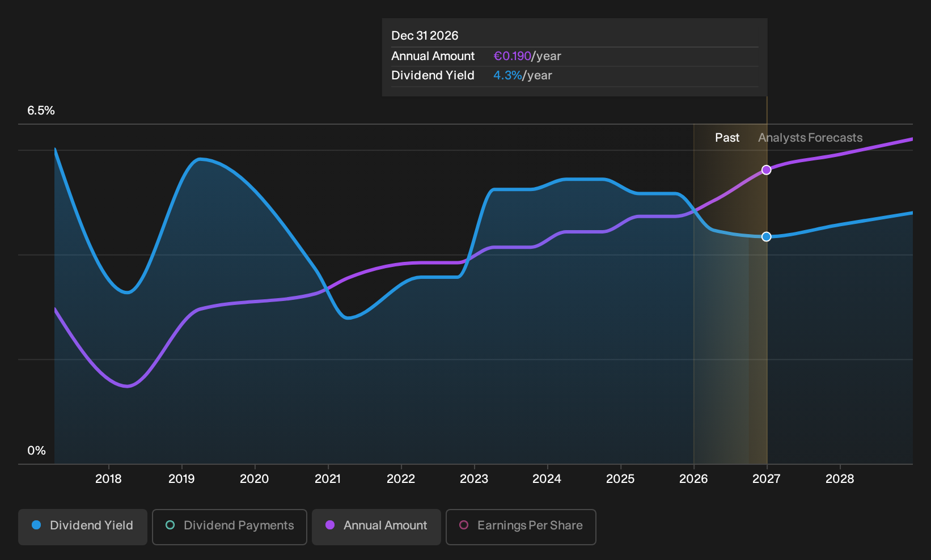Click the 6.5% y-axis label
The width and height of the screenshot is (931, 560).
[x=41, y=111]
